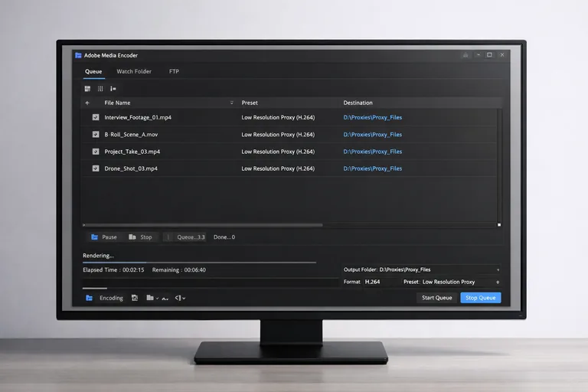Screen dimensions: 588x392
Task: Click the icon beside the Stop label
Action: tap(132, 237)
